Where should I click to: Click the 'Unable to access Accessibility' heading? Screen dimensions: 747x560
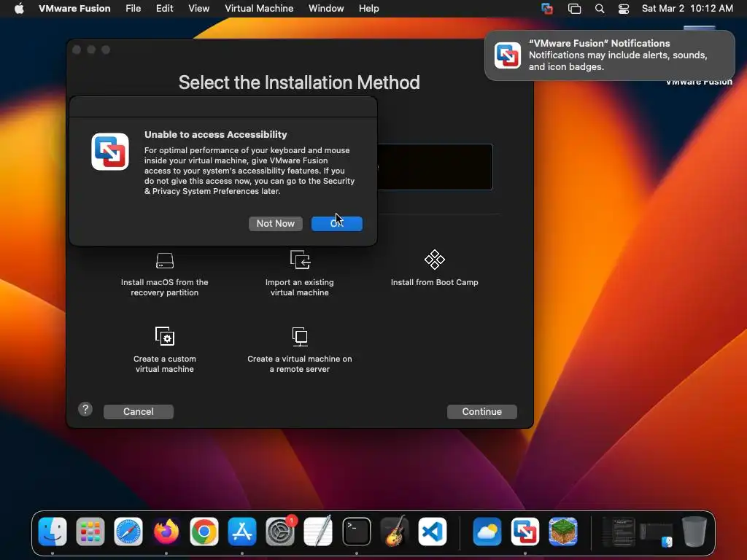[x=216, y=134]
